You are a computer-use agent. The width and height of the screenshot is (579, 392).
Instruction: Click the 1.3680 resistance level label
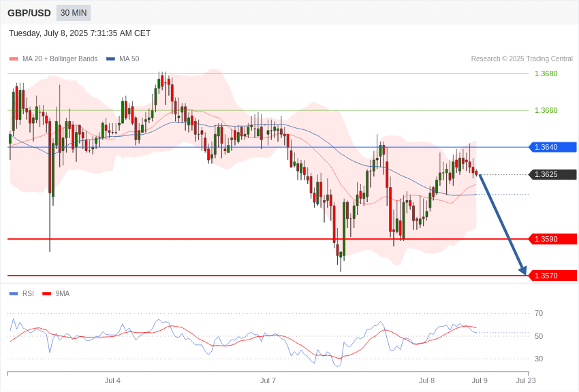point(546,73)
